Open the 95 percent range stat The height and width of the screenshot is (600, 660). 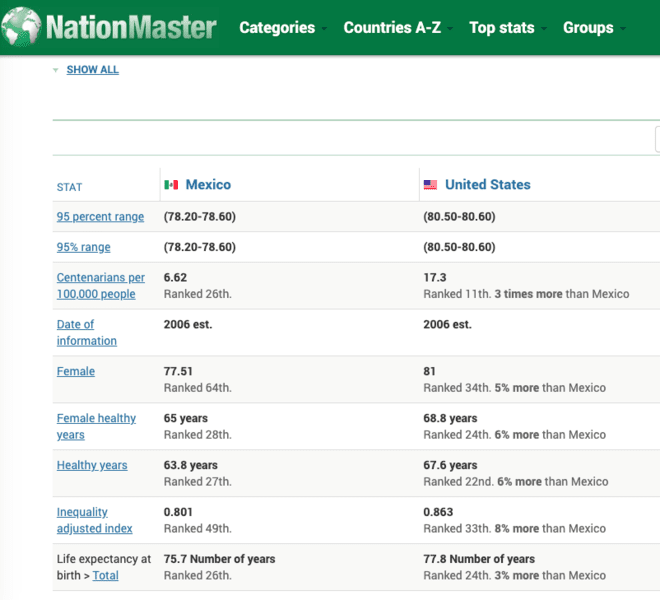100,216
